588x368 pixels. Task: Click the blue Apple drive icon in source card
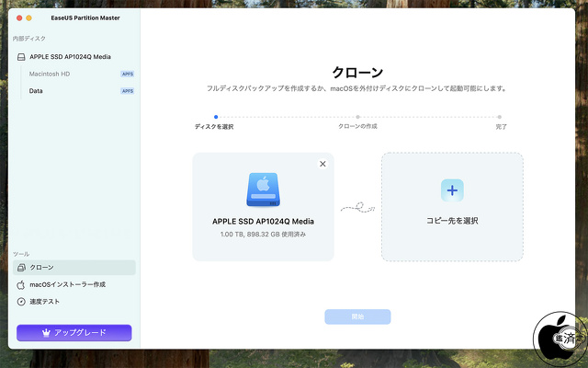pos(264,190)
